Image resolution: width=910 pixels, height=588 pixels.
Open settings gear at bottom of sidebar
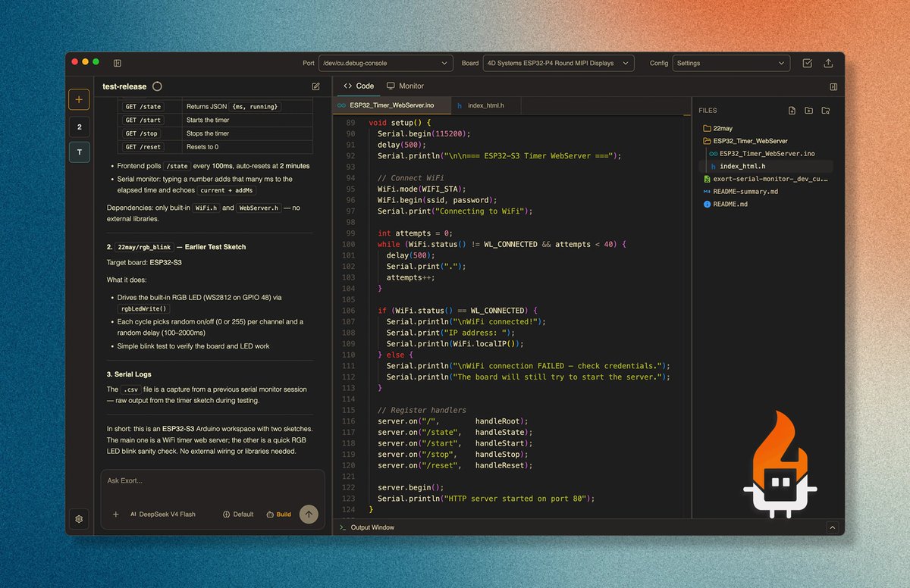(79, 519)
